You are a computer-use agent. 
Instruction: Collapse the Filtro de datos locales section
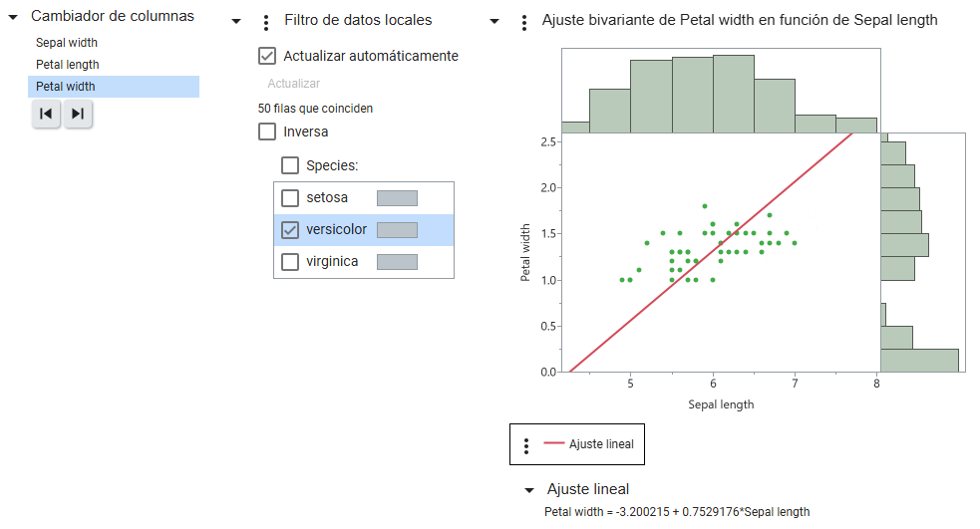pyautogui.click(x=236, y=21)
